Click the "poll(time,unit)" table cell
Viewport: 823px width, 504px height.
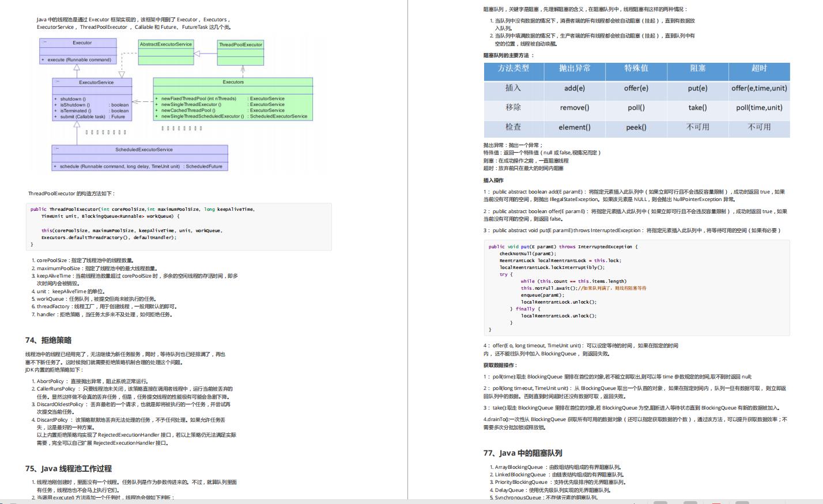point(759,108)
